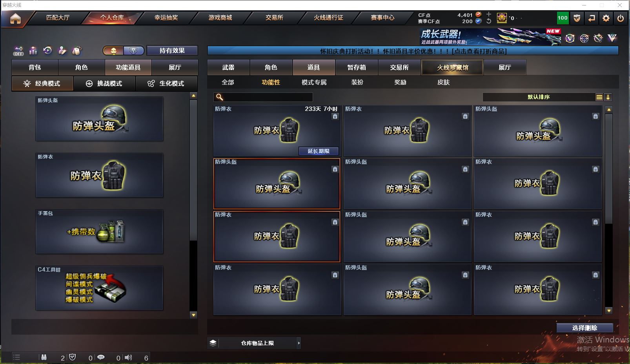Switch to the 生化模式 tab
This screenshot has height=364, width=630.
coord(166,83)
